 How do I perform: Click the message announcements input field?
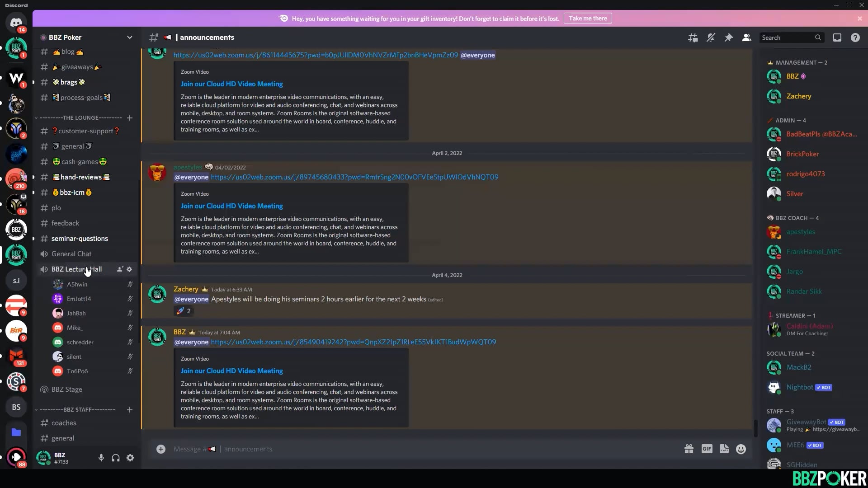pos(407,449)
